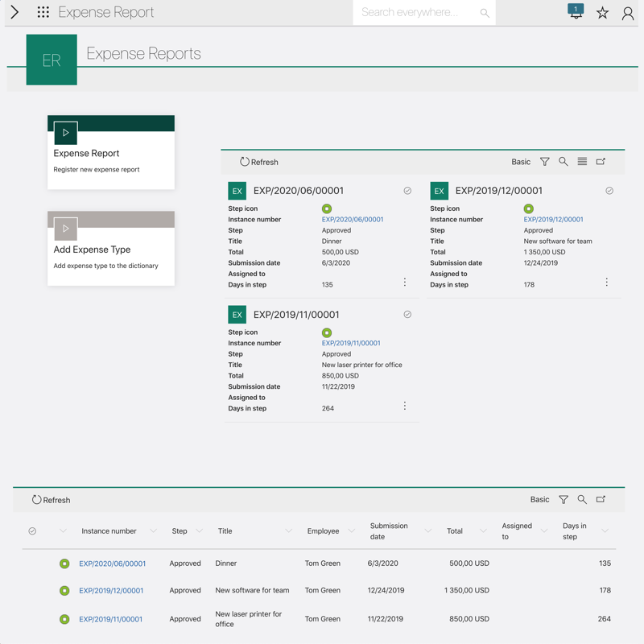This screenshot has width=644, height=644.
Task: Toggle select-all checkmark in table header
Action: (32, 531)
